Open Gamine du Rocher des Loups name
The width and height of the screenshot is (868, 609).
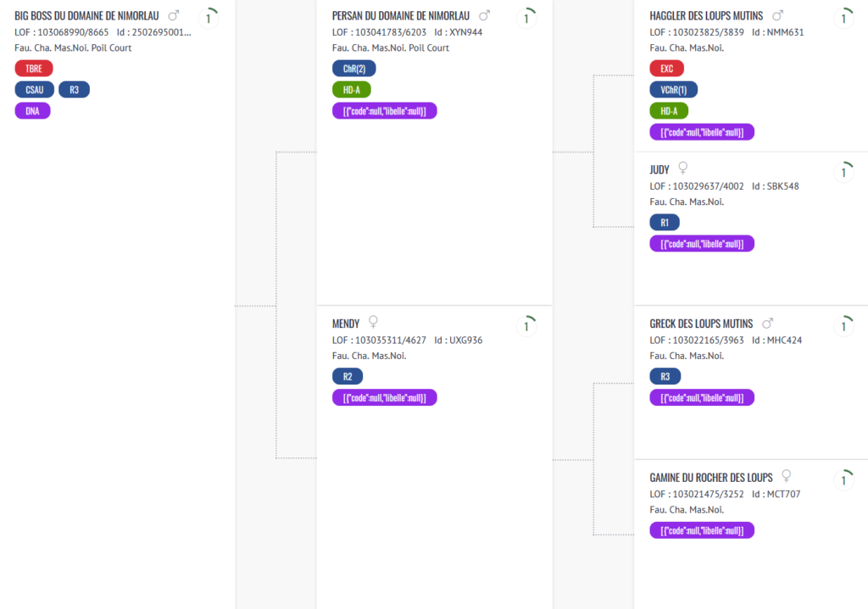711,478
